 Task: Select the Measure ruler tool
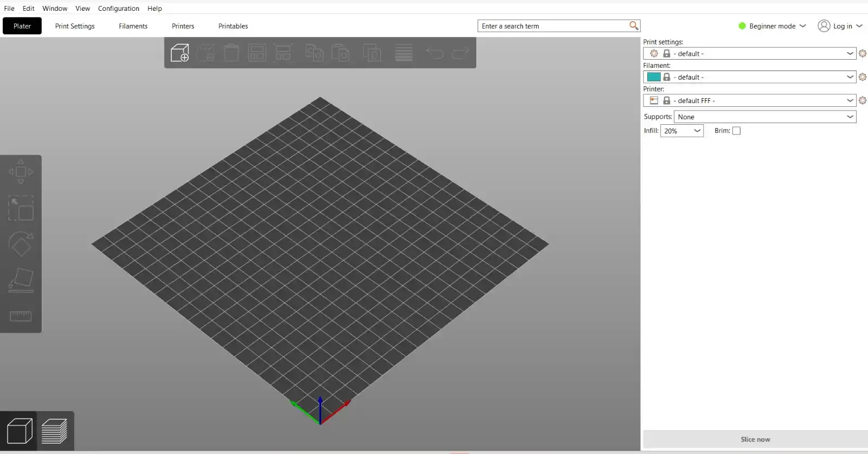click(x=21, y=316)
